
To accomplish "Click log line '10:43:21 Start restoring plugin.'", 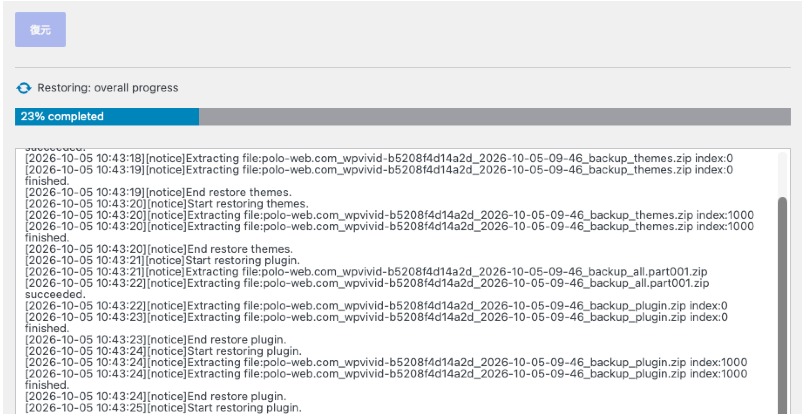I will click(x=163, y=260).
